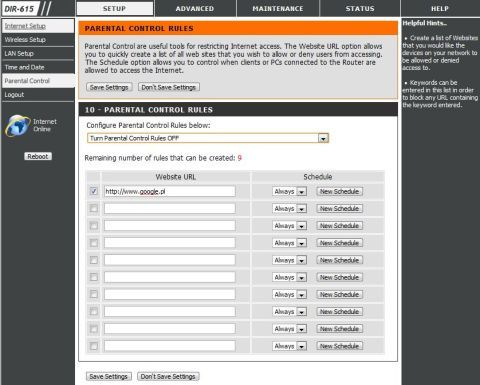
Task: Enable the sixth rule checkbox
Action: (94, 277)
